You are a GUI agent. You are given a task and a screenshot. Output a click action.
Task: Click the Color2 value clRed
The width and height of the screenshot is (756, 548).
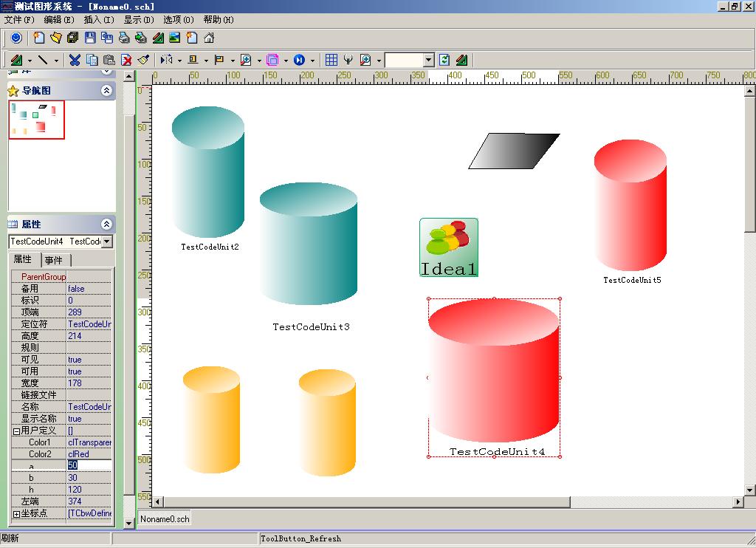point(89,454)
